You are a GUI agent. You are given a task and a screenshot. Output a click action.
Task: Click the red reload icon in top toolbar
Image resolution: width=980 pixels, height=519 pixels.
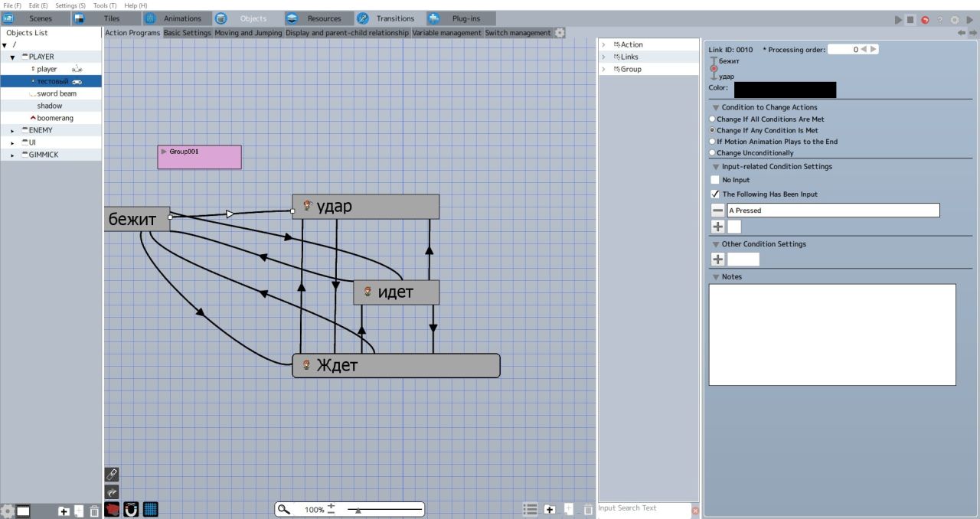[x=925, y=19]
